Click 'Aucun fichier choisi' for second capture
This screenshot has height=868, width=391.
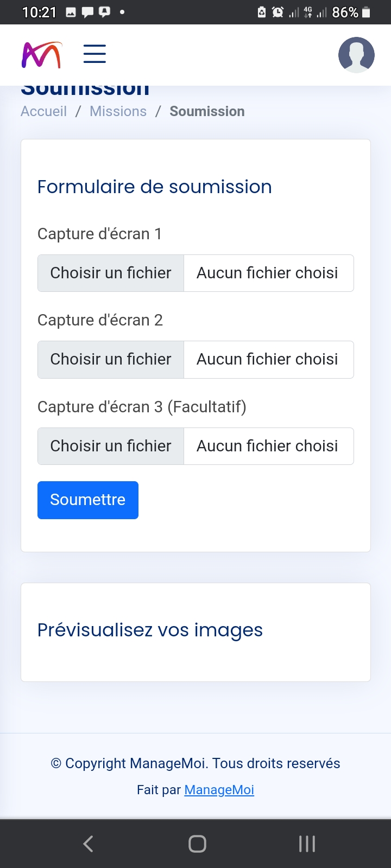click(x=267, y=359)
